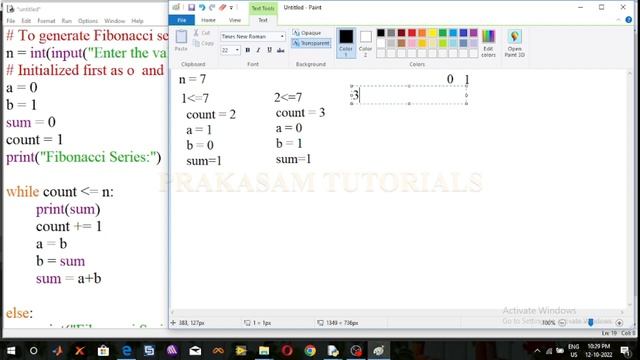Open the Edit menu in the Python editor
The height and width of the screenshot is (360, 640).
[x=26, y=21]
